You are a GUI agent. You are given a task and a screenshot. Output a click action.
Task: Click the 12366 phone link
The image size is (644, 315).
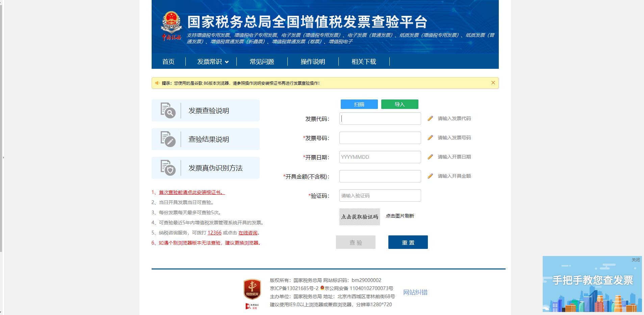[214, 233]
